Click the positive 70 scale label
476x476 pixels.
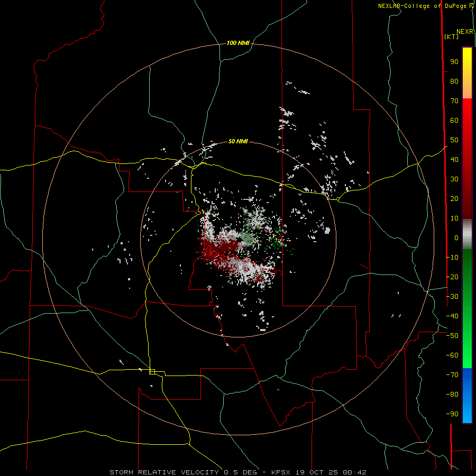pyautogui.click(x=454, y=101)
